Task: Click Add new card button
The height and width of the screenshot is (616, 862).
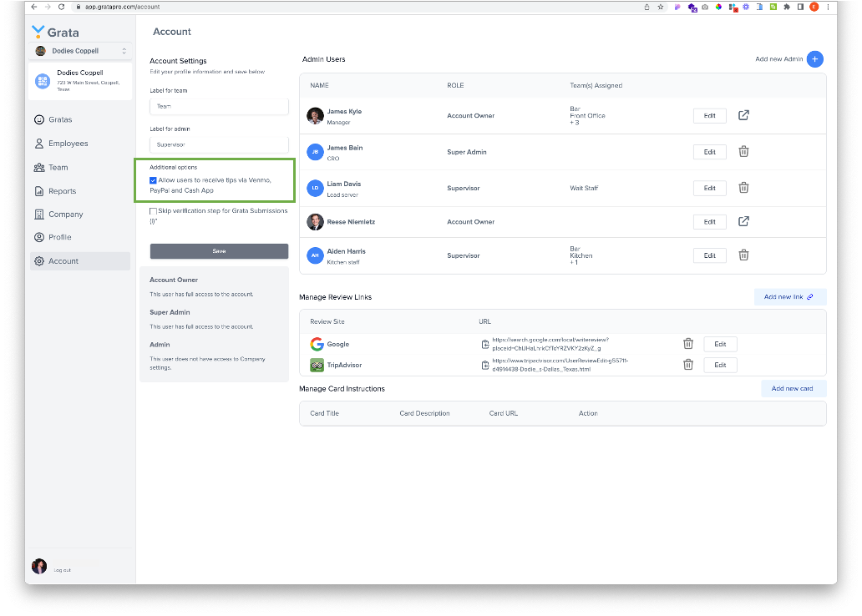Action: tap(794, 388)
